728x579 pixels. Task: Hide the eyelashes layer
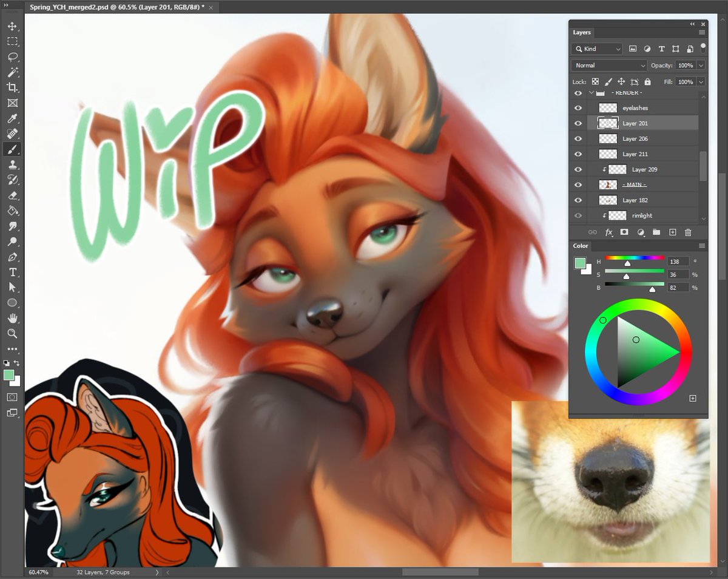click(x=578, y=108)
